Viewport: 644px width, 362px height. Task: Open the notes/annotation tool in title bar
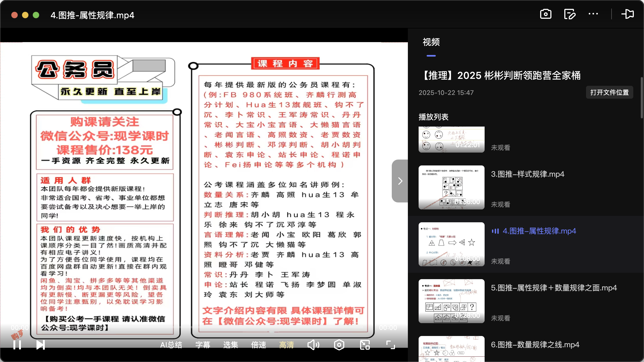click(570, 14)
